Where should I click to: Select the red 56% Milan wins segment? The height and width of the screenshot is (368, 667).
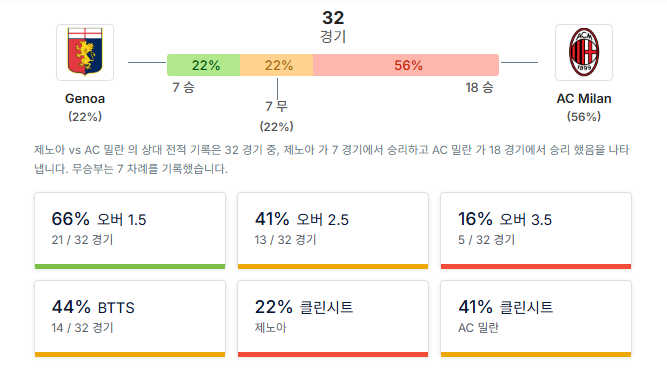coord(406,65)
